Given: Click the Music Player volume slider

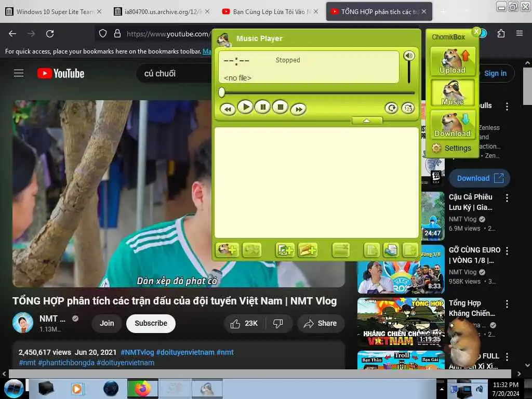Looking at the screenshot, I should coord(409,72).
